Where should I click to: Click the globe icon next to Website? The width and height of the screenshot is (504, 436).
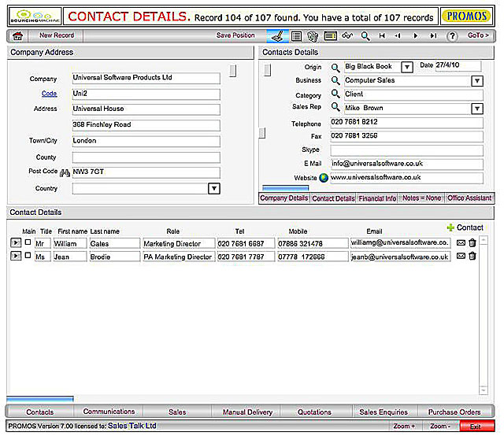324,178
